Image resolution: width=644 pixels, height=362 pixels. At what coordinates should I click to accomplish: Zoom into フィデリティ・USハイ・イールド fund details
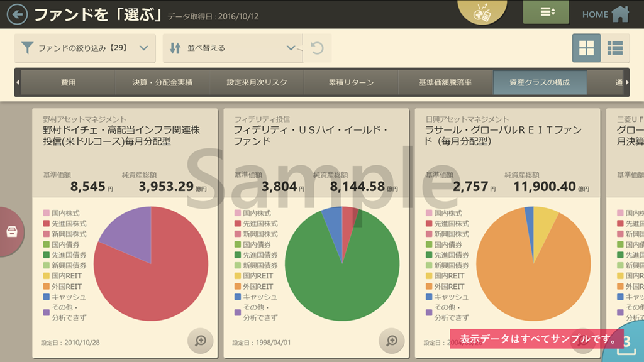pos(392,341)
